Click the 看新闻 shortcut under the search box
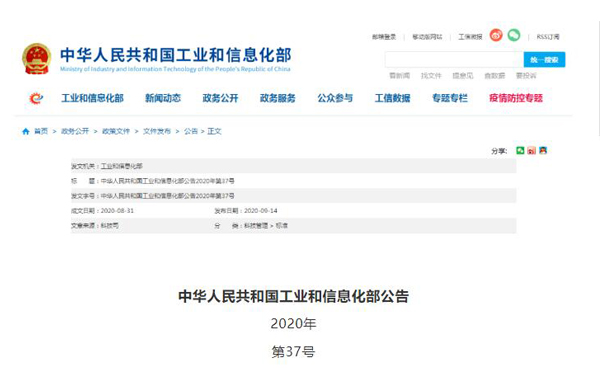Image resolution: width=600 pixels, height=387 pixels. (x=399, y=76)
